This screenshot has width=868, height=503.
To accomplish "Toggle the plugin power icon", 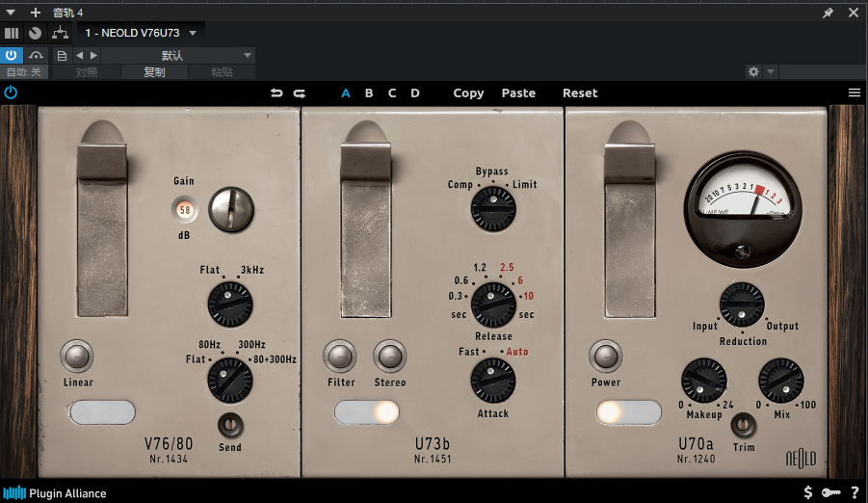I will [x=11, y=93].
